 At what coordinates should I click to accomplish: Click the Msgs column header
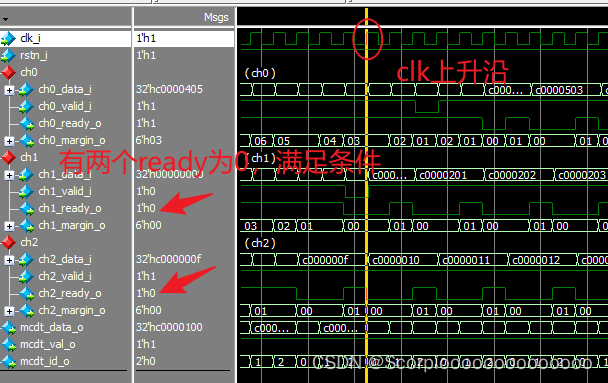tap(216, 17)
